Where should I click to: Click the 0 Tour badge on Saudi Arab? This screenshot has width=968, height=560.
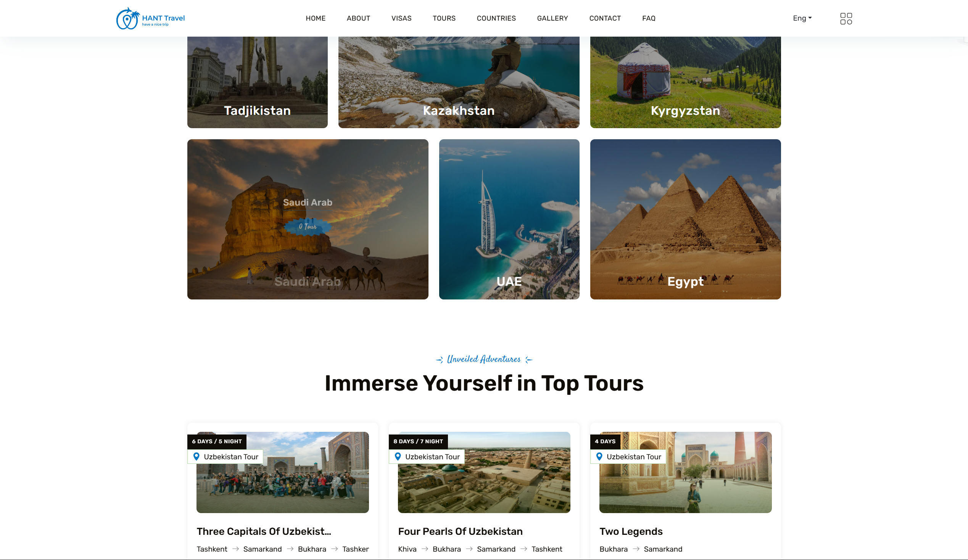click(308, 227)
